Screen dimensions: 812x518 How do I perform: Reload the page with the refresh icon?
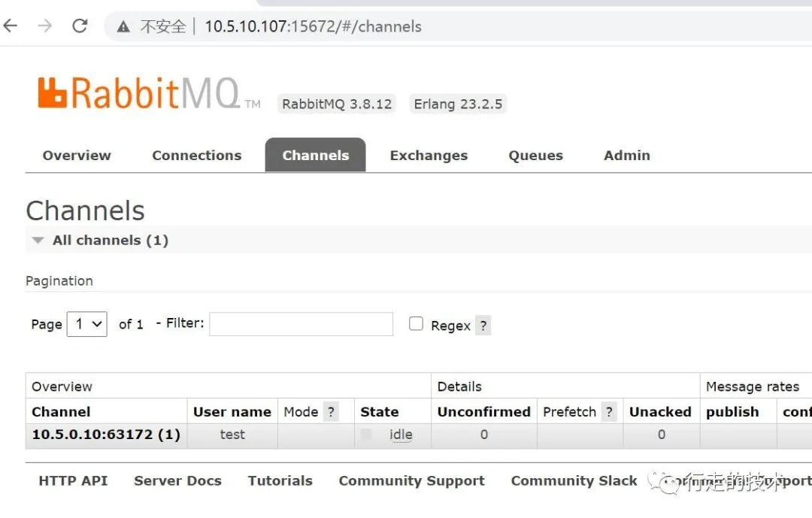80,26
